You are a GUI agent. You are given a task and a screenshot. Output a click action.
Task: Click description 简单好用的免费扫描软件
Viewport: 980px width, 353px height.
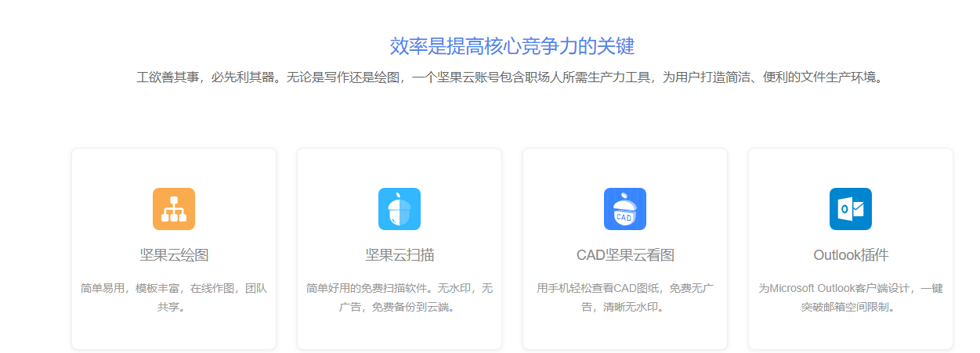(400, 297)
